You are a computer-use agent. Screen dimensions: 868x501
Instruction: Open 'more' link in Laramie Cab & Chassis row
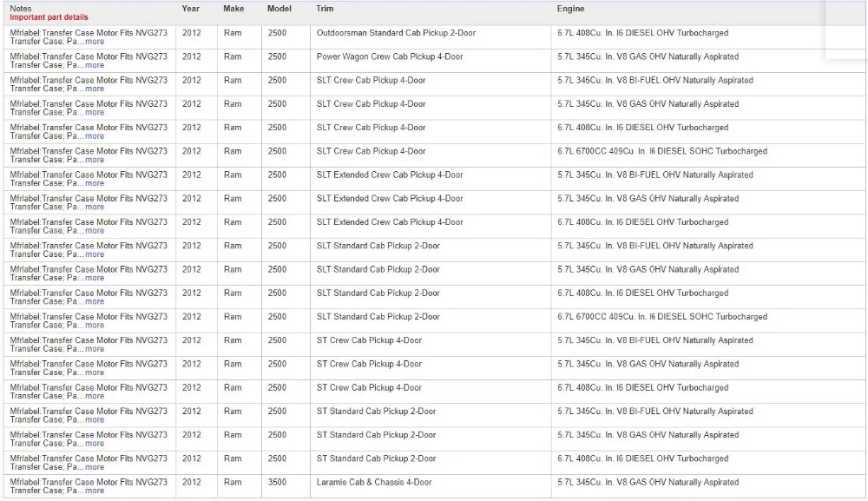tap(95, 491)
